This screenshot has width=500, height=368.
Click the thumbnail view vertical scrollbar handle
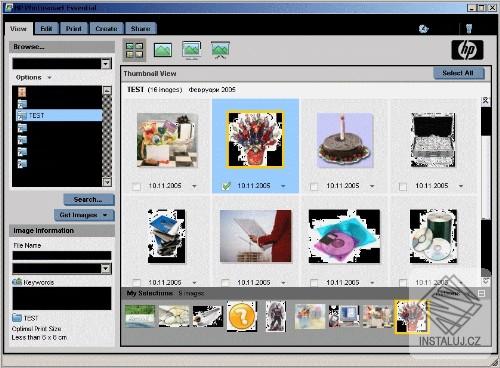[x=486, y=177]
